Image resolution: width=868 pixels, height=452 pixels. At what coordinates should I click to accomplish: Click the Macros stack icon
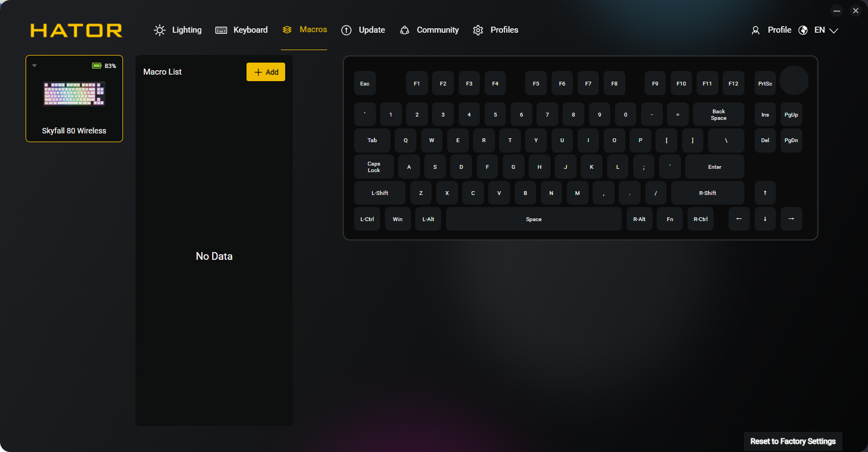287,30
